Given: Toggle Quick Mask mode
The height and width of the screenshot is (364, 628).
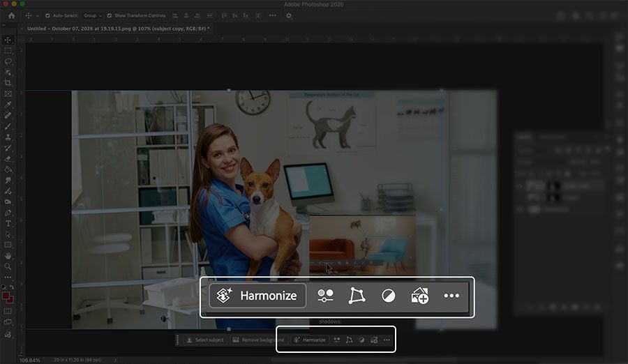Looking at the screenshot, I should tap(8, 311).
